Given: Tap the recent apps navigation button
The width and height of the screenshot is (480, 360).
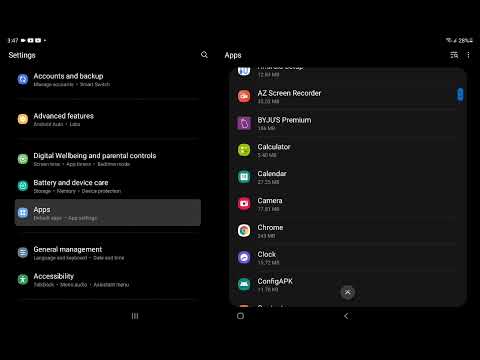Looking at the screenshot, I should tap(135, 316).
